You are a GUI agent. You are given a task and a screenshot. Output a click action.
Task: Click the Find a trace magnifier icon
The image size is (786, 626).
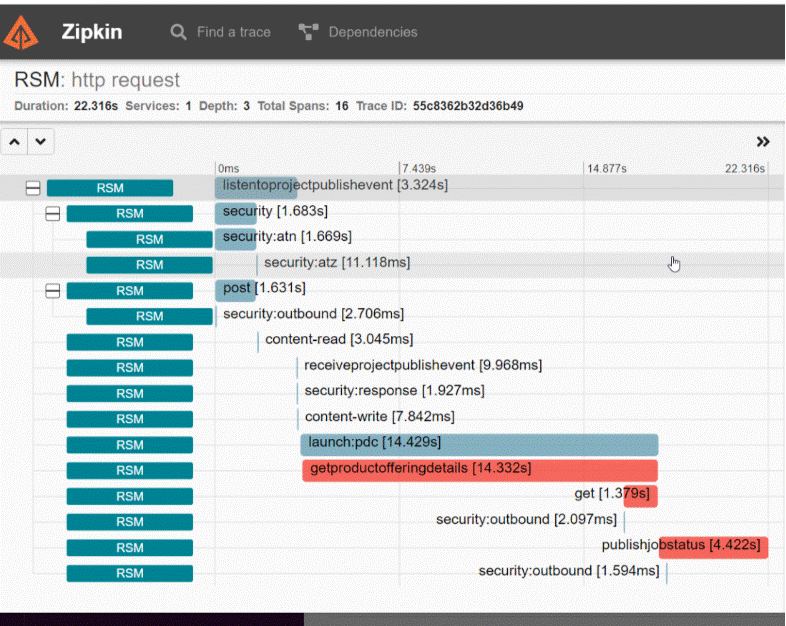click(x=178, y=32)
